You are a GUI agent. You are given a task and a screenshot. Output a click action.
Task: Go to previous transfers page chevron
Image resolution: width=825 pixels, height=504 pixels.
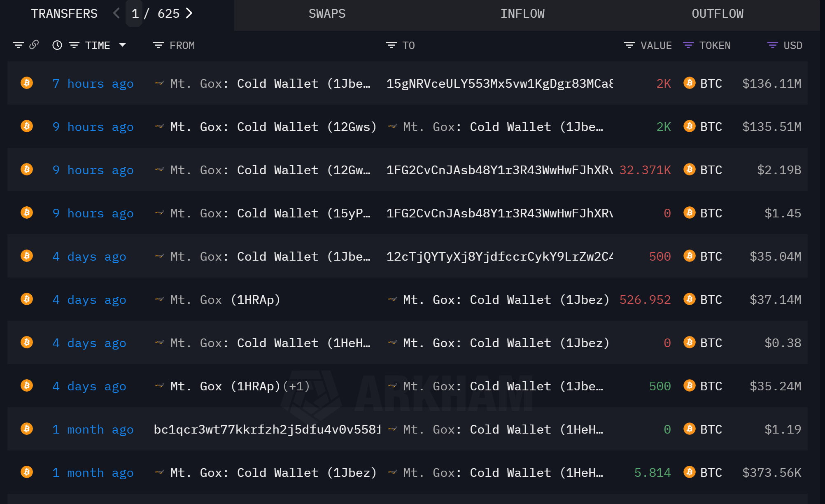click(x=117, y=13)
